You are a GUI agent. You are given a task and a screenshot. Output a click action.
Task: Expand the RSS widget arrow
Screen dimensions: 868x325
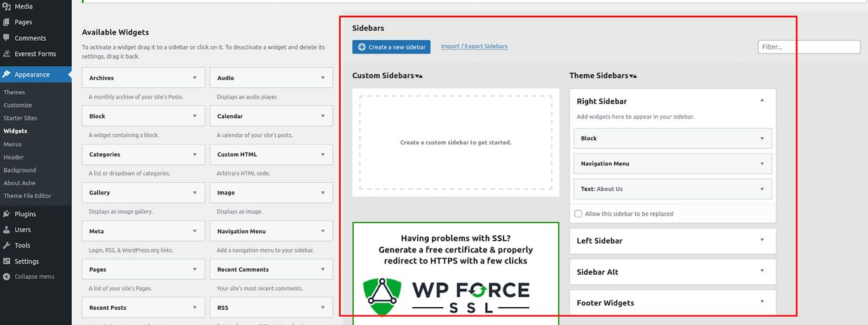coord(322,308)
